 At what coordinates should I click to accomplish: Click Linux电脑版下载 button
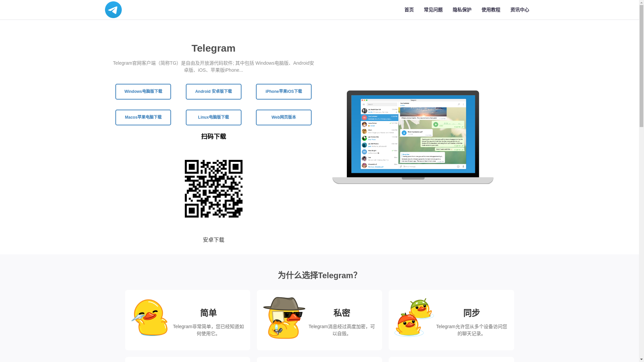click(214, 117)
